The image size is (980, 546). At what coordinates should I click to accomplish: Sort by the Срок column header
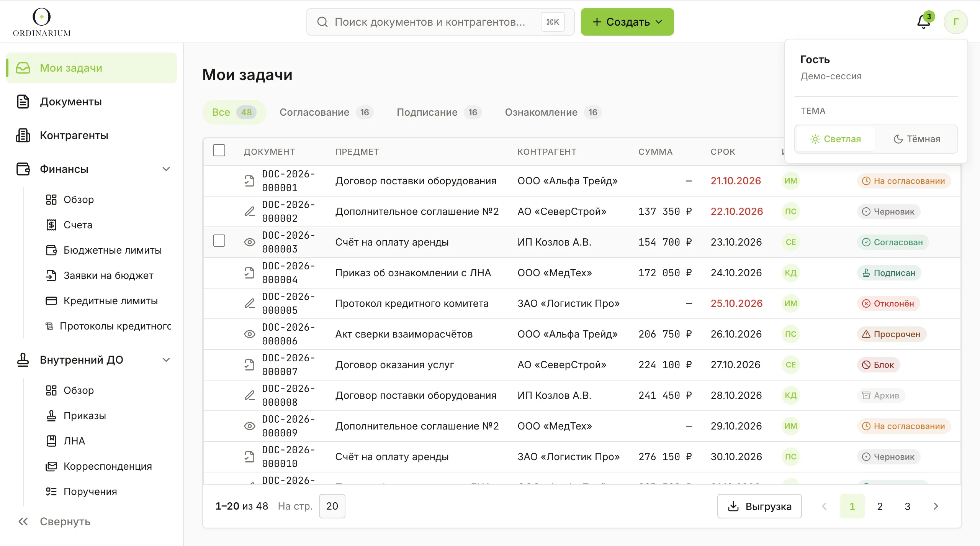pyautogui.click(x=723, y=152)
